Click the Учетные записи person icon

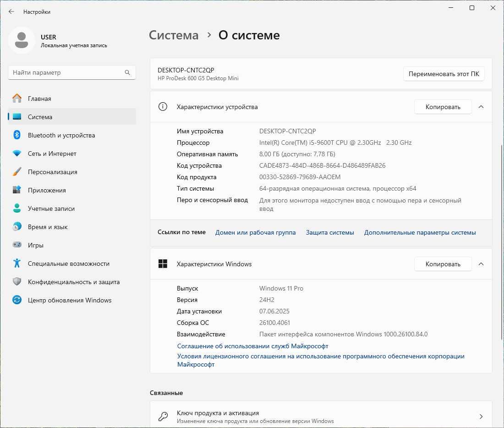[17, 209]
